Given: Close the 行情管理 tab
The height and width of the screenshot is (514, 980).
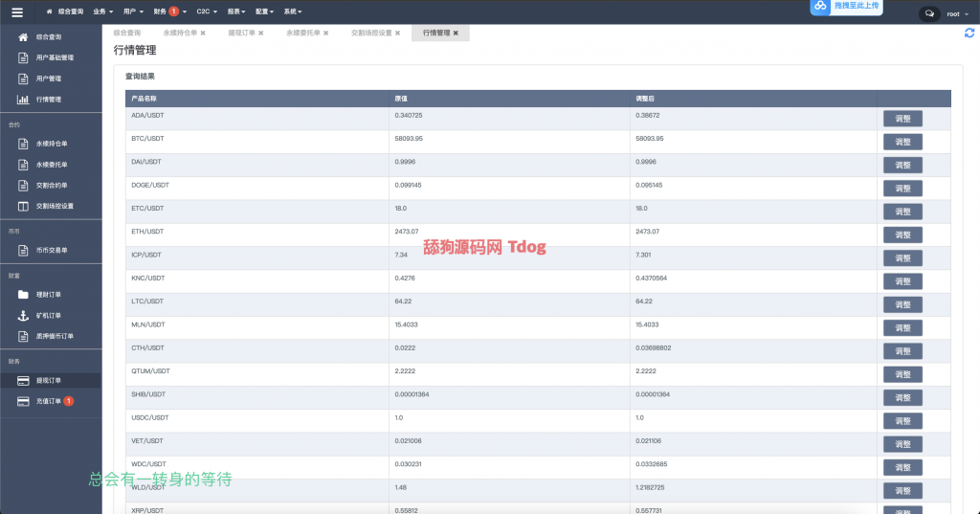Looking at the screenshot, I should (x=456, y=33).
